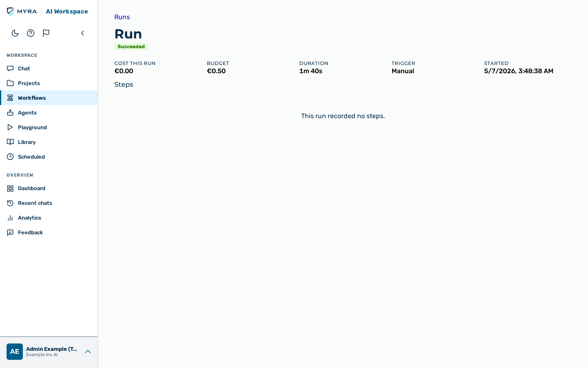Image resolution: width=588 pixels, height=368 pixels.
Task: Open Dashboard overview label
Action: coord(32,188)
